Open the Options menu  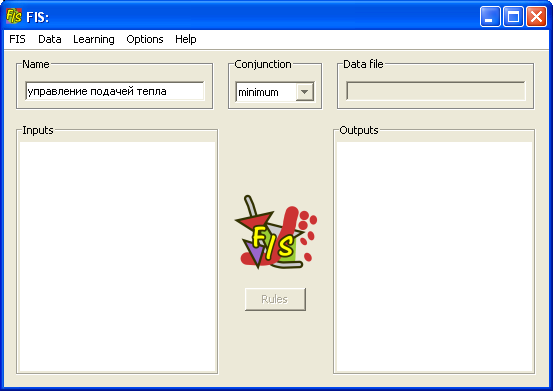tap(145, 39)
